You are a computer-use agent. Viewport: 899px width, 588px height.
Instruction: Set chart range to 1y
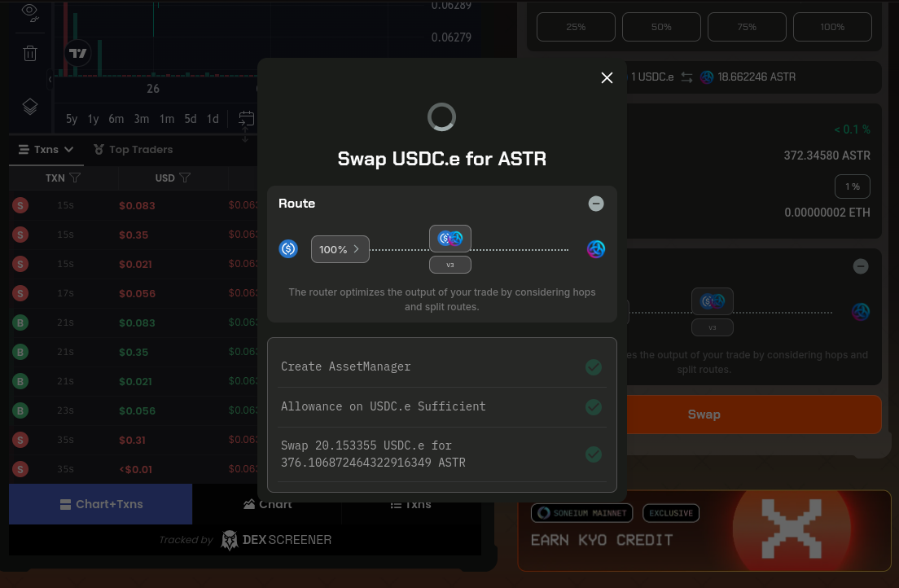93,119
